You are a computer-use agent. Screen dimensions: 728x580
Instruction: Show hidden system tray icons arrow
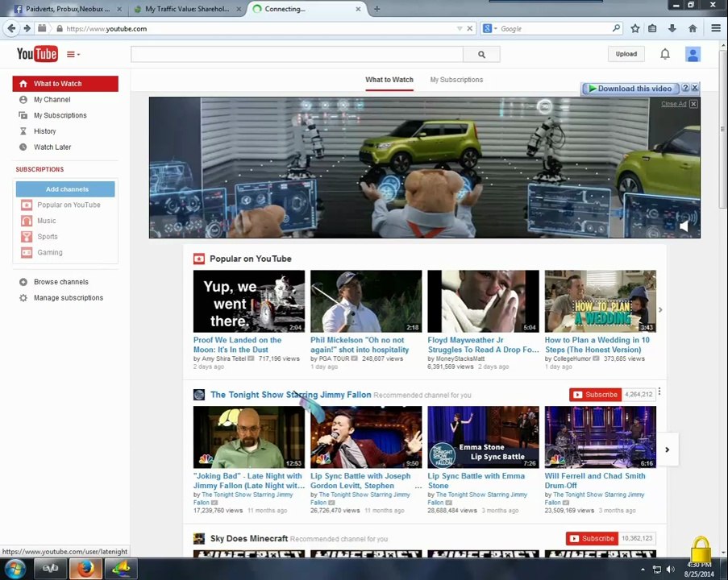pyautogui.click(x=643, y=569)
